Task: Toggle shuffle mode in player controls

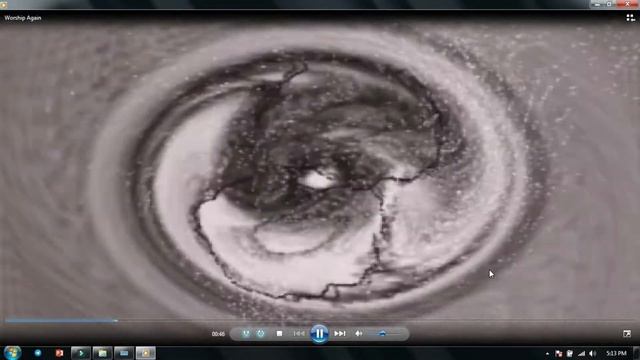Action: 246,333
